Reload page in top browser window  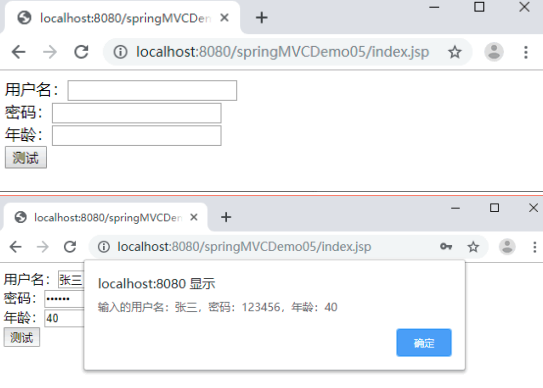click(81, 52)
